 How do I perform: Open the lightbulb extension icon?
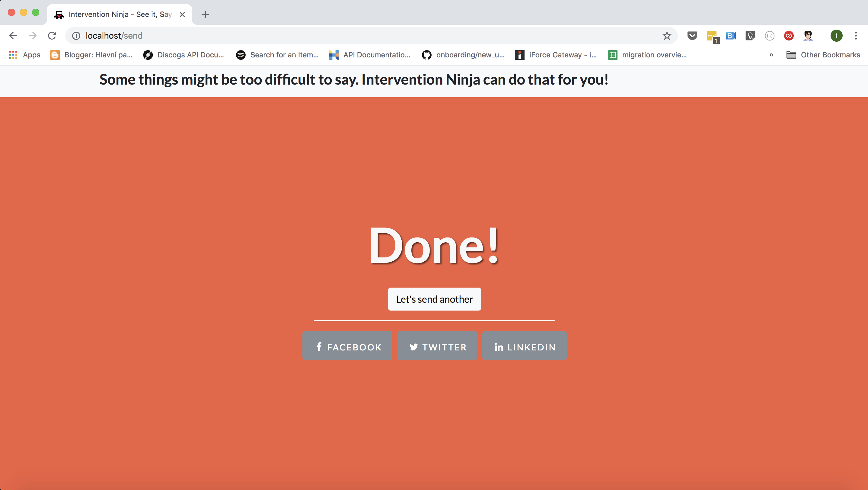click(x=750, y=35)
